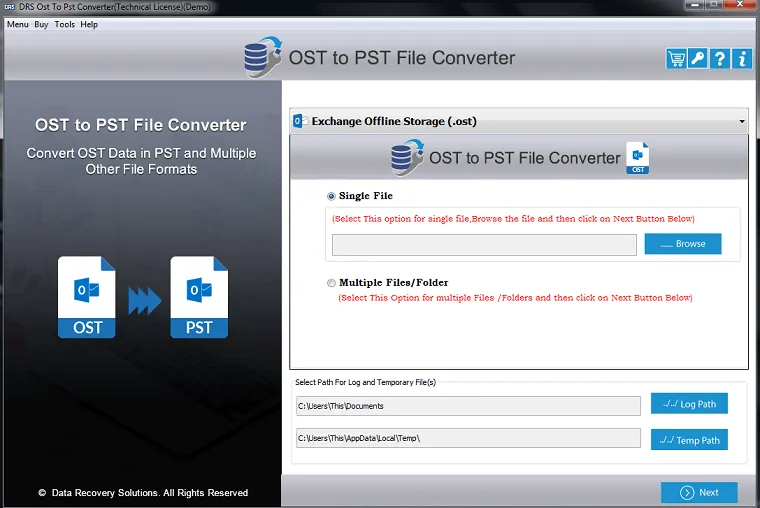
Task: Click the database logo beside inner converter title
Action: (x=407, y=157)
